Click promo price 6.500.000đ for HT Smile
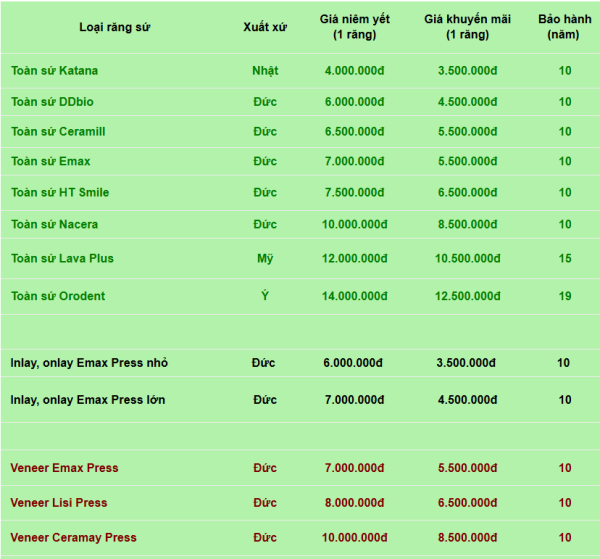Screen dimensions: 600x559 pyautogui.click(x=468, y=192)
